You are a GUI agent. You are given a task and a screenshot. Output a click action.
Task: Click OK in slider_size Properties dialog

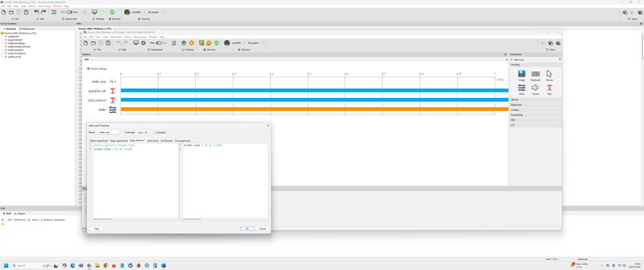[247, 228]
